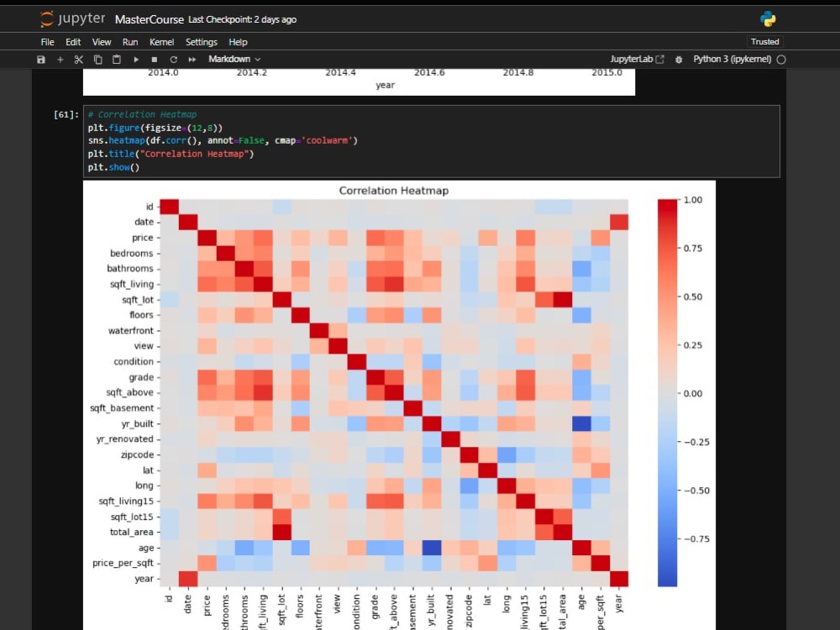Screen dimensions: 840x630
Task: Click the 'sqft_living15' row label
Action: point(126,501)
